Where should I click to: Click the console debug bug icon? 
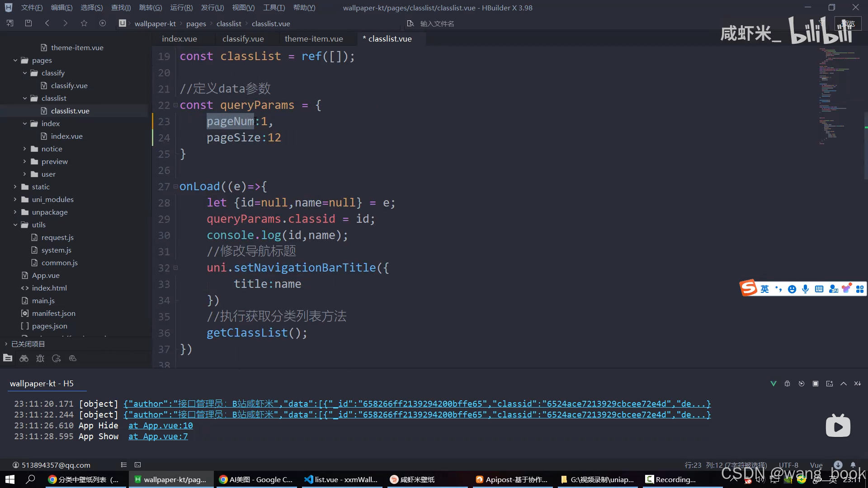coord(787,384)
